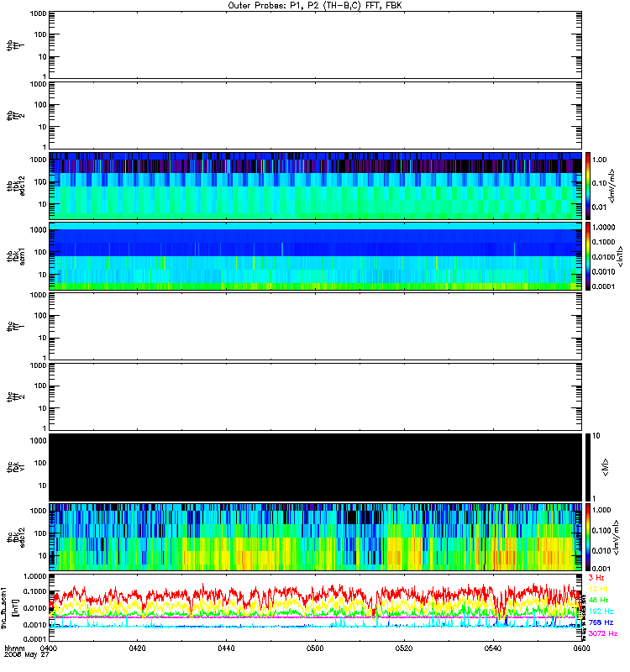Viewport: 630px width, 672px height.
Task: Click the 0420 time axis label
Action: tap(137, 648)
